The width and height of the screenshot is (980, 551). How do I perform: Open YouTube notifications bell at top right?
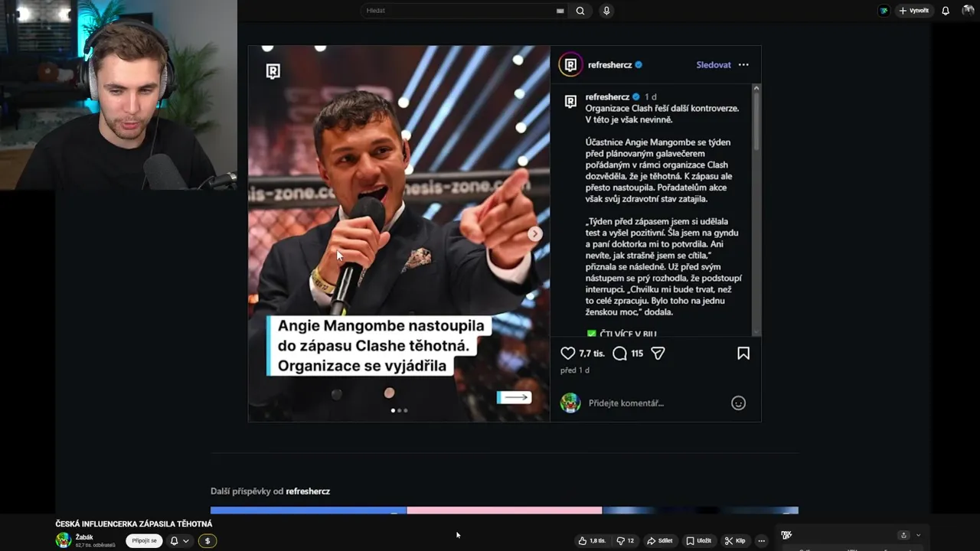coord(946,11)
